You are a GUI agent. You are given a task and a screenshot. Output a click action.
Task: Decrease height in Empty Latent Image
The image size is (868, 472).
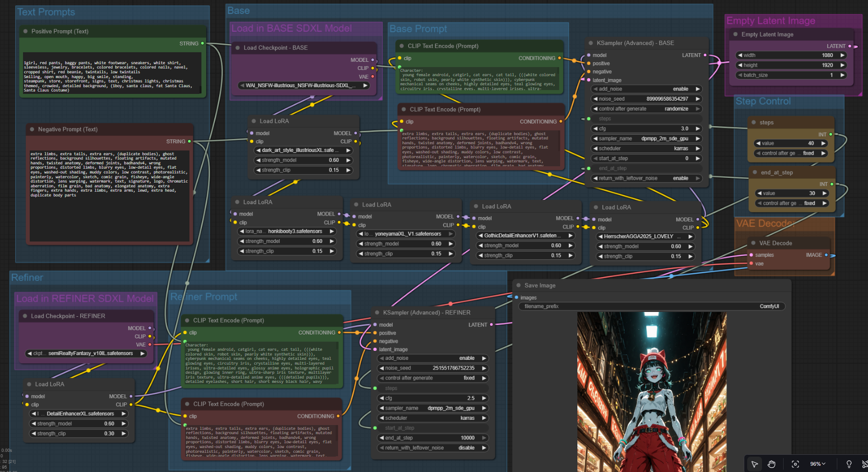(x=740, y=65)
